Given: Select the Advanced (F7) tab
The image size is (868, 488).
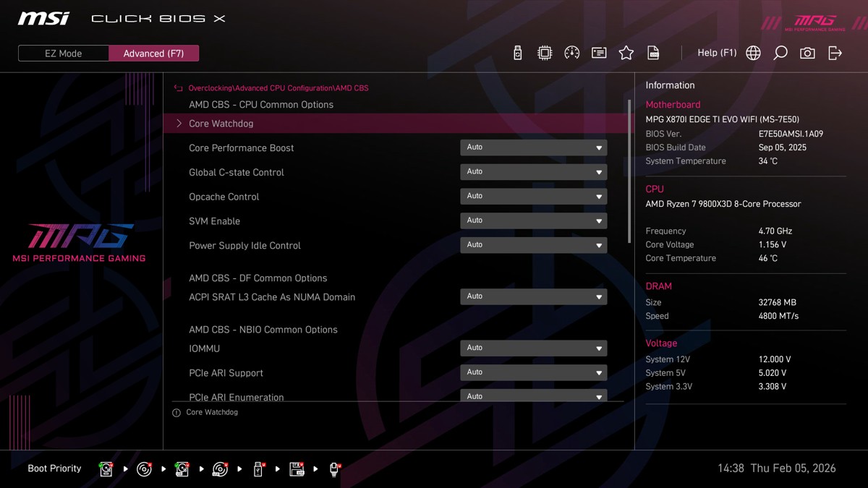Looking at the screenshot, I should [x=153, y=53].
